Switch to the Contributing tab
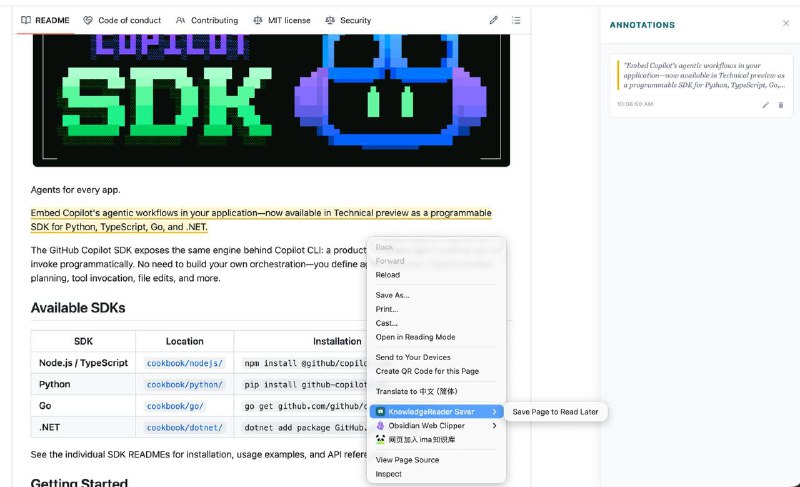The height and width of the screenshot is (487, 800). 207,20
